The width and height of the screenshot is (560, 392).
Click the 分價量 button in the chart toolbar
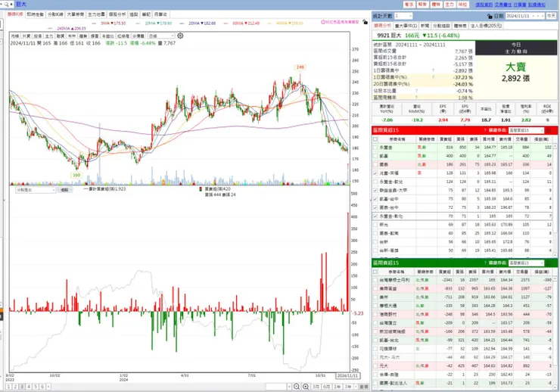[138, 36]
